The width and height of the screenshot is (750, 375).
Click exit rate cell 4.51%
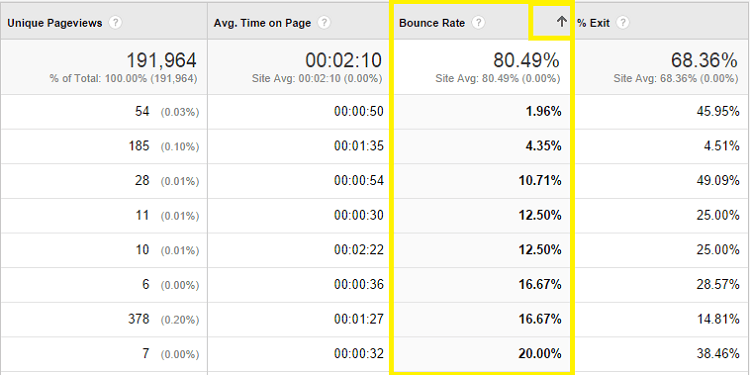[662, 146]
